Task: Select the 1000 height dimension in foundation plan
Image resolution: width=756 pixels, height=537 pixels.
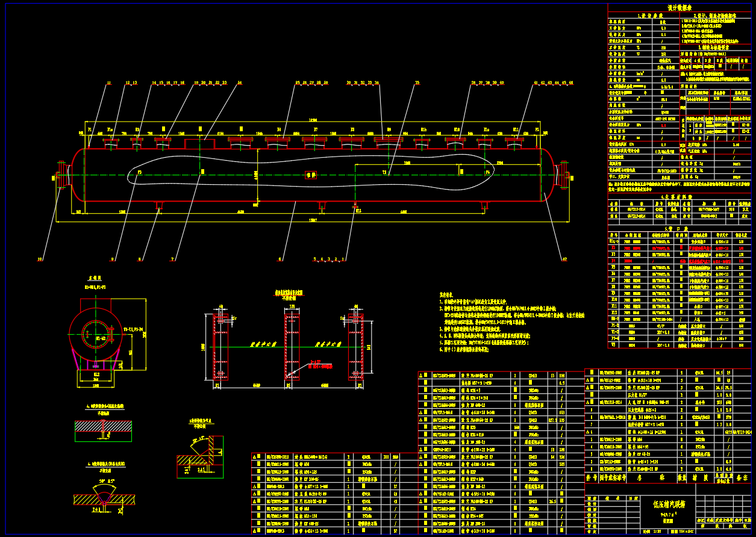Action: click(203, 347)
